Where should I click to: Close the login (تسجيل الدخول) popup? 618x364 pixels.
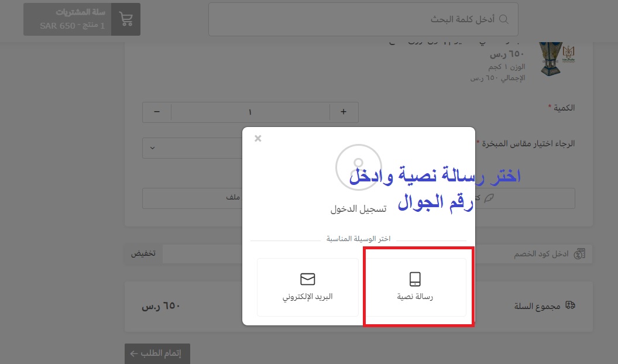(258, 139)
